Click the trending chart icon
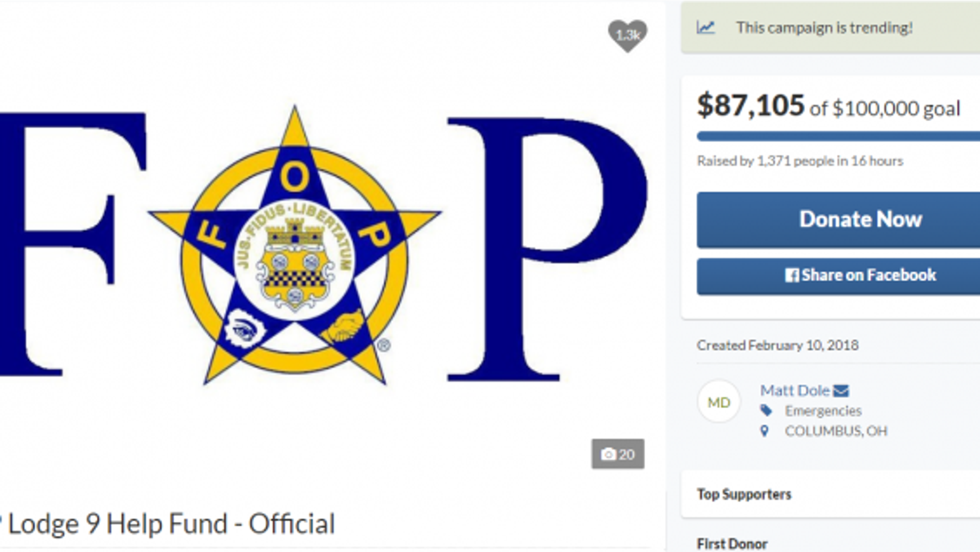Viewport: 980px width, 552px height. pos(706,27)
